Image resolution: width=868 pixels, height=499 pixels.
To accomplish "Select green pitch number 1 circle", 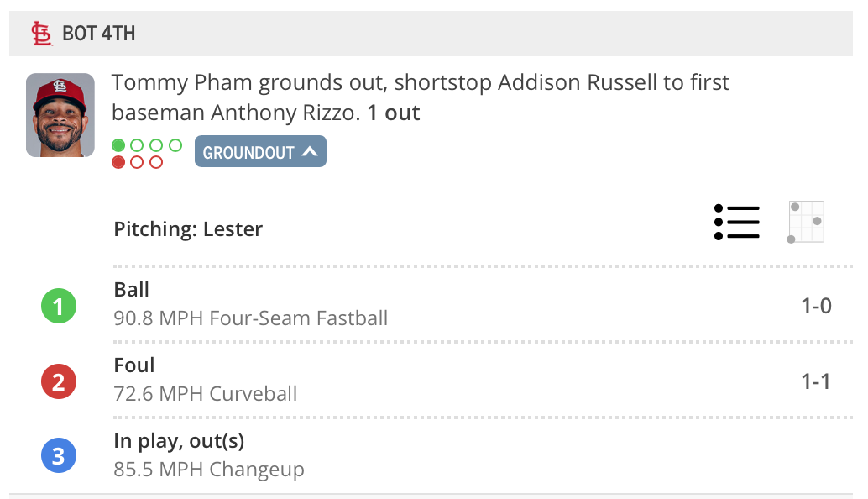I will click(x=59, y=307).
